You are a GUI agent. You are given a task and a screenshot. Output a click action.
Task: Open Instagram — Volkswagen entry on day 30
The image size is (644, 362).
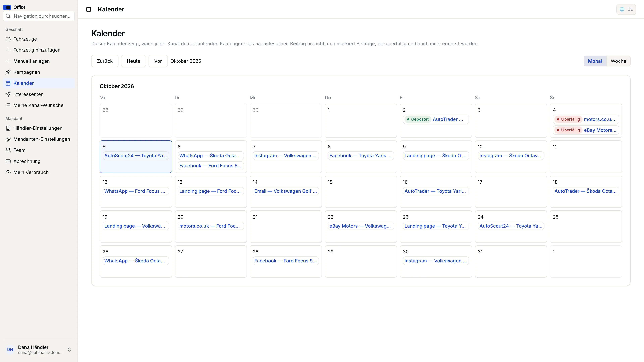[436, 261]
